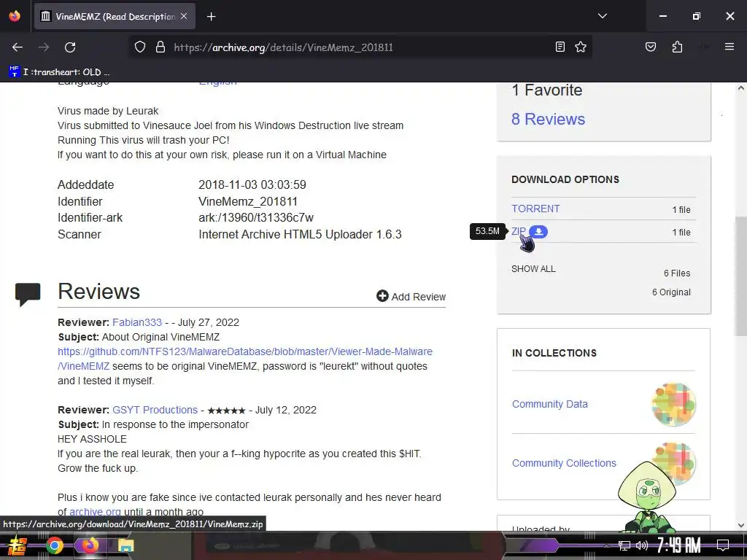Image resolution: width=747 pixels, height=560 pixels.
Task: View site security padlock info
Action: (160, 47)
